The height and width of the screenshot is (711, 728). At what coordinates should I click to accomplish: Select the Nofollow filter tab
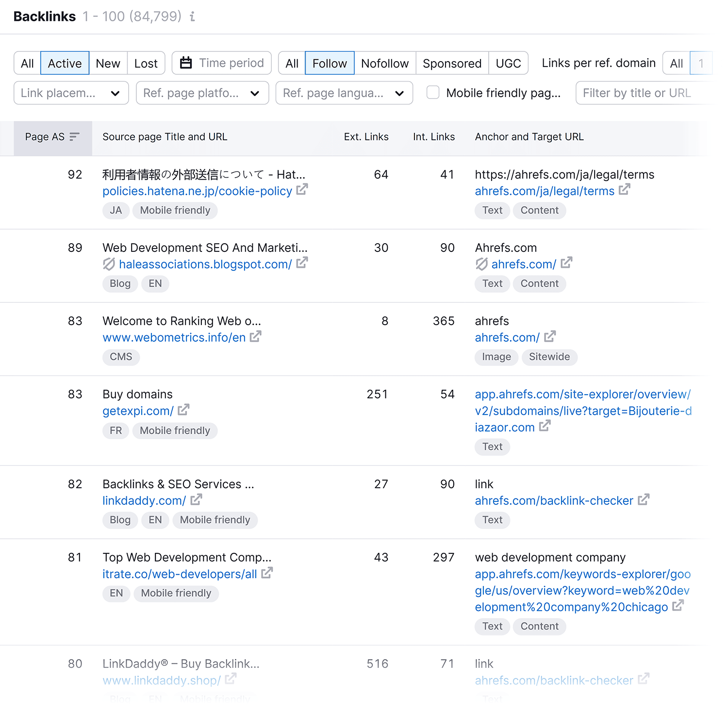click(385, 63)
